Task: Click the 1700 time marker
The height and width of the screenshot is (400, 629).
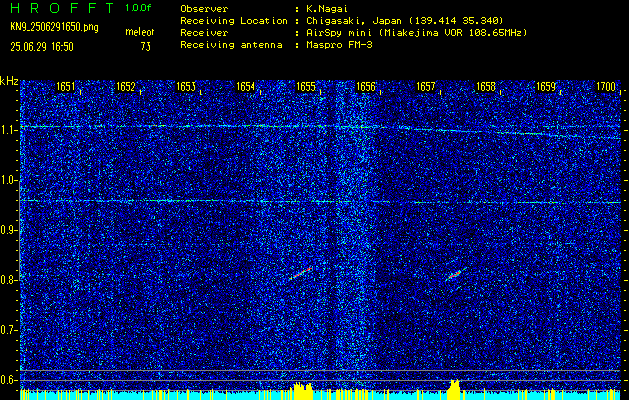Action: (x=606, y=87)
